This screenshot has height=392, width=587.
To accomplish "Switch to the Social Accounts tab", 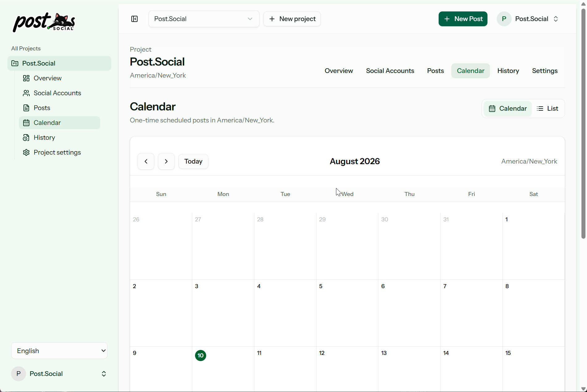I will 390,71.
